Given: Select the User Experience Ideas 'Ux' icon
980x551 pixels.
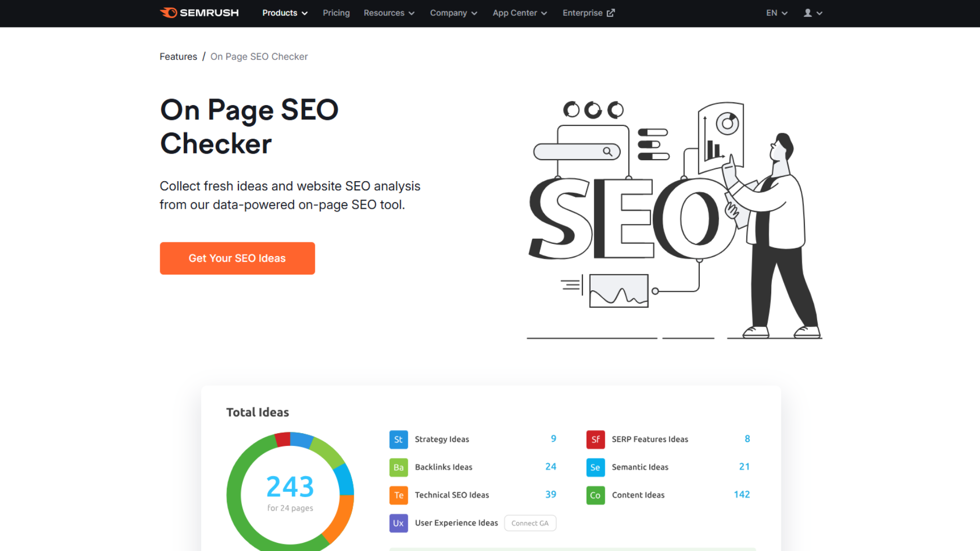Looking at the screenshot, I should [x=398, y=523].
